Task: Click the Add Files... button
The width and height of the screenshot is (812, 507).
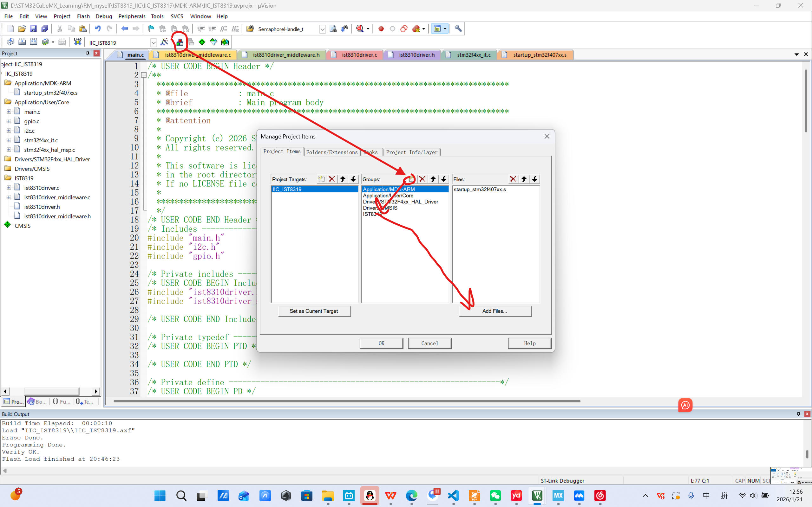Action: 495,311
